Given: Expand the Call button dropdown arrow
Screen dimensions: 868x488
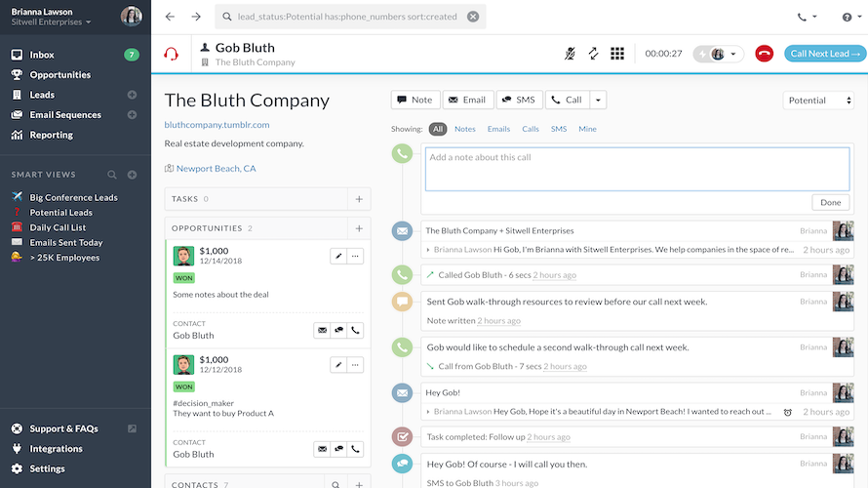Looking at the screenshot, I should pos(598,100).
